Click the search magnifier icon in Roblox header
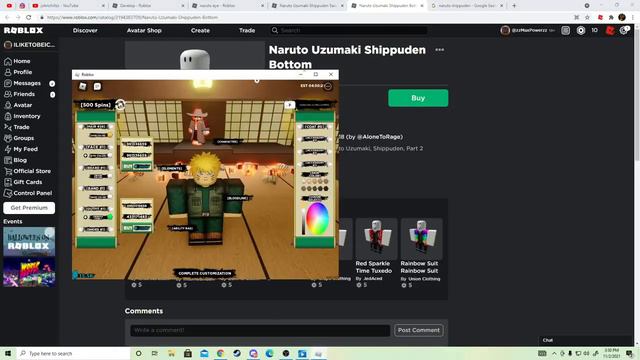 [x=275, y=30]
